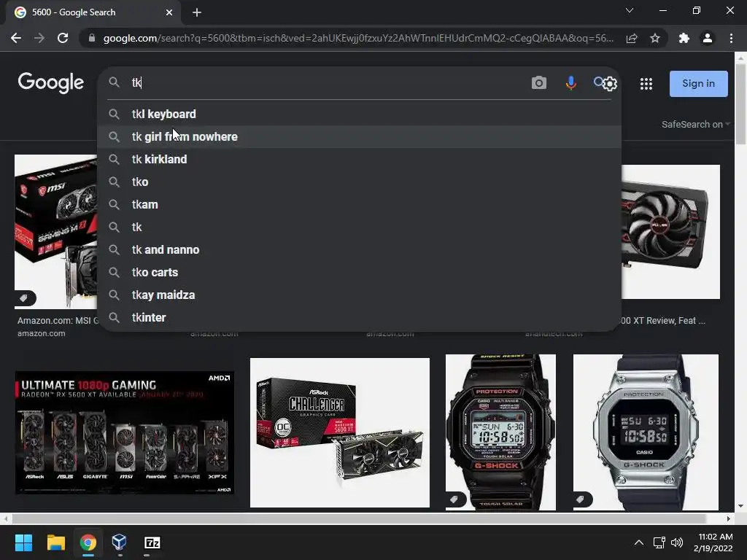The image size is (747, 560).
Task: Open Google settings gear icon
Action: coord(610,84)
